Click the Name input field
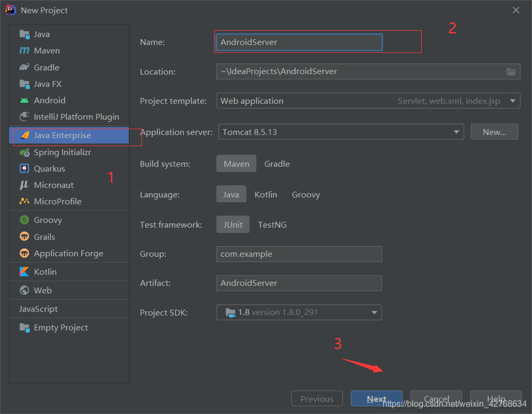The width and height of the screenshot is (532, 414). [x=299, y=42]
